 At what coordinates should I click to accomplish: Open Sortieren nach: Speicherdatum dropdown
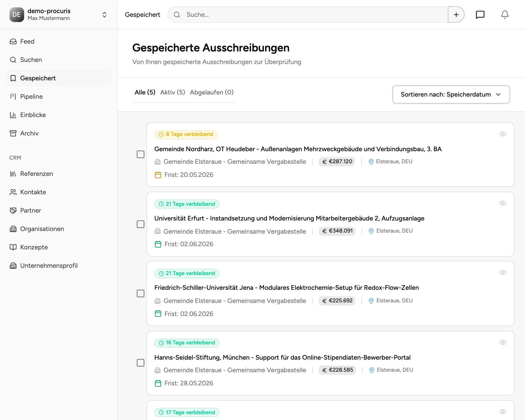(451, 94)
